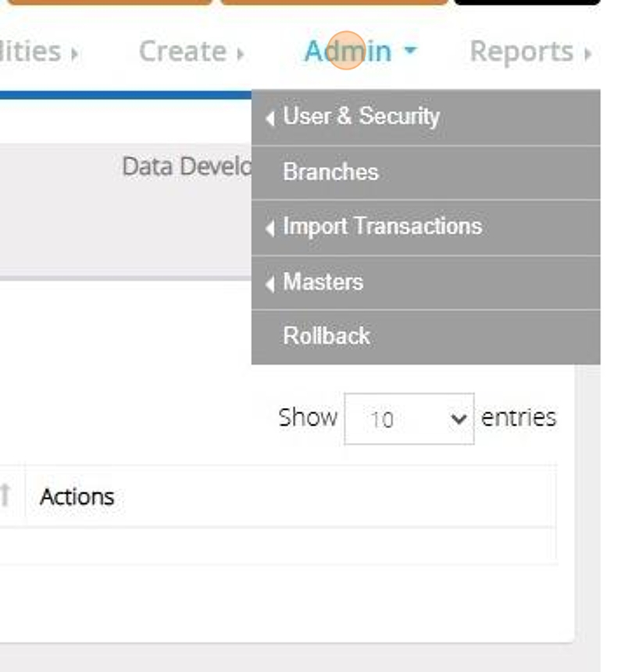This screenshot has width=625, height=672.
Task: Click the Actions column header
Action: pos(77,497)
